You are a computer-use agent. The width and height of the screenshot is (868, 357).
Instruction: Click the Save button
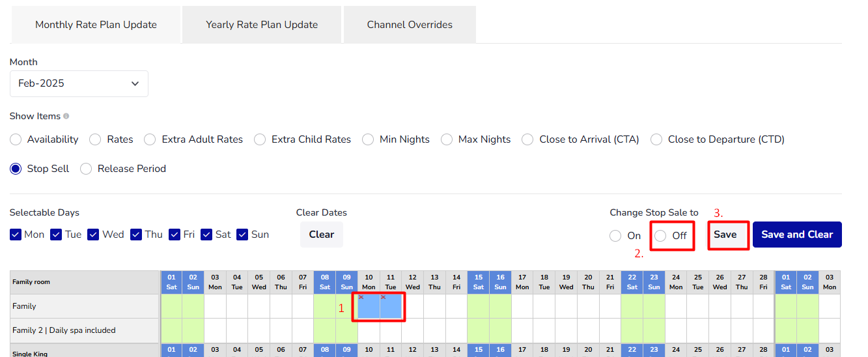[725, 235]
